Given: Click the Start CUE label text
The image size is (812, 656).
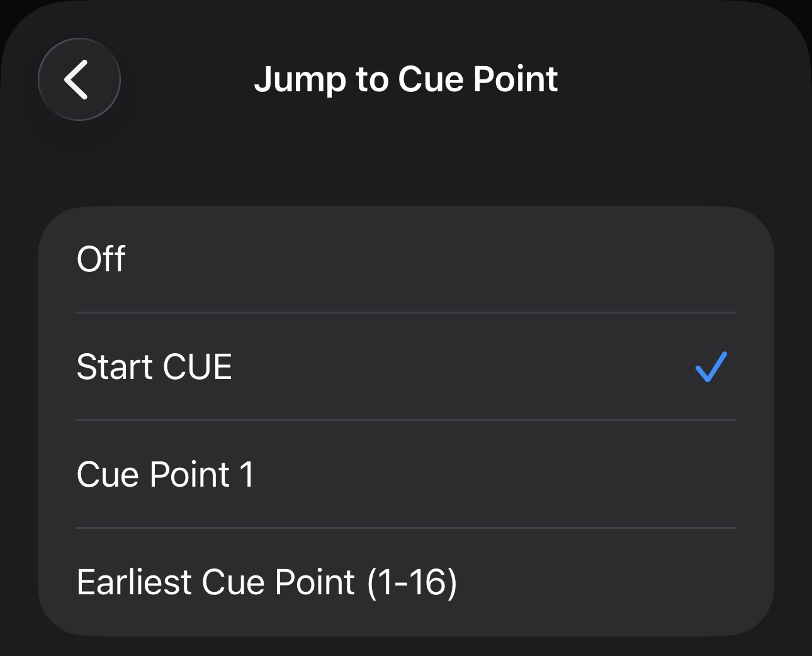Looking at the screenshot, I should tap(154, 367).
